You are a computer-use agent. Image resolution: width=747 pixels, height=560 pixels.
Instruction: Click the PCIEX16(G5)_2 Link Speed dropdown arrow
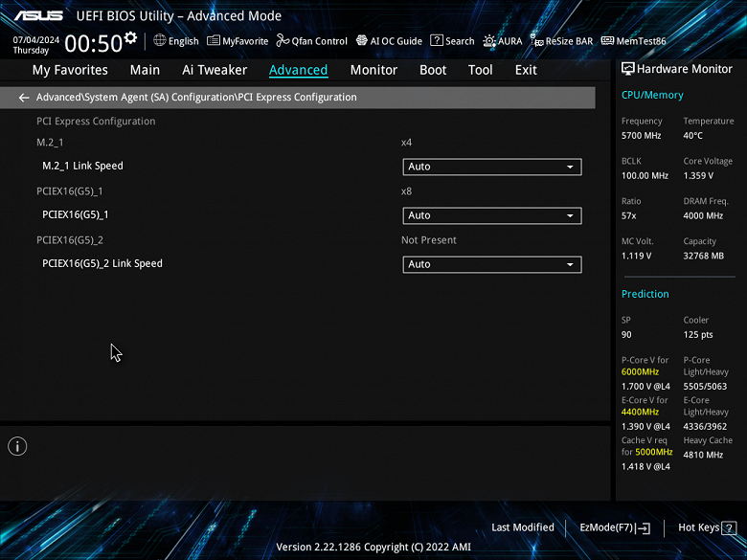click(570, 265)
